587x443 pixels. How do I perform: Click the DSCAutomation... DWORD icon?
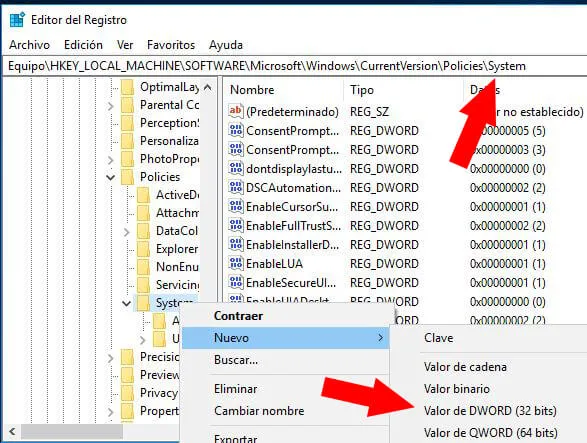(236, 187)
